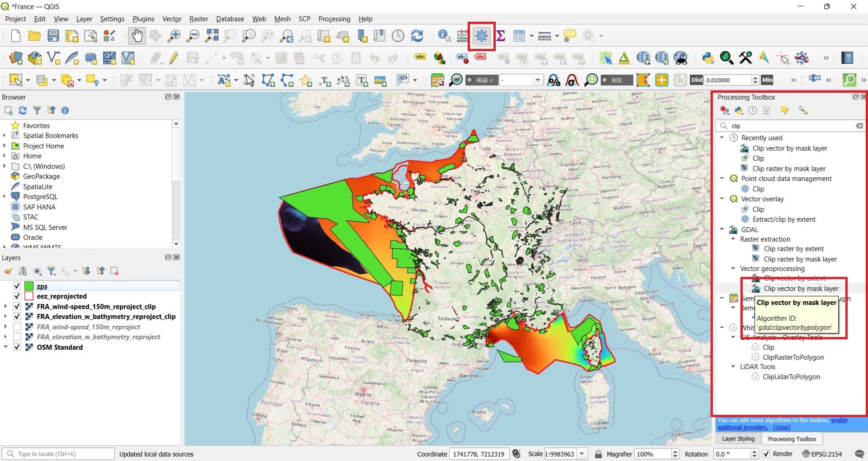868x461 pixels.
Task: Open the attribute table icon
Action: tap(519, 36)
